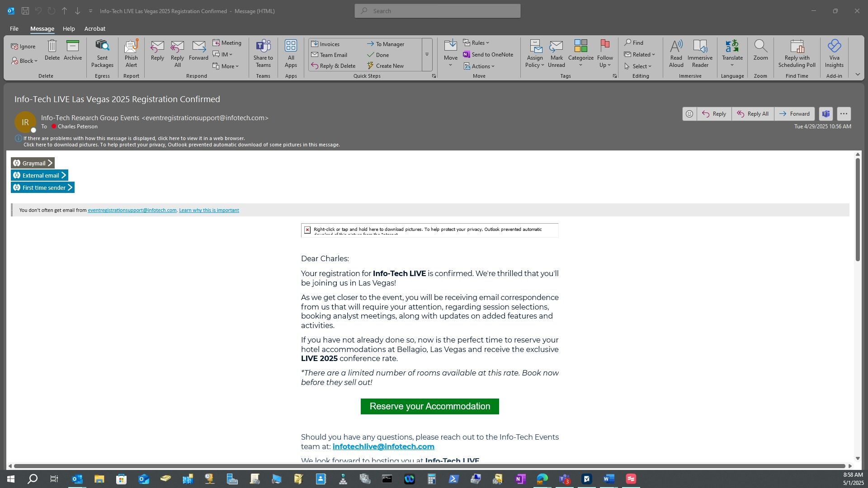Click the External email tag
This screenshot has height=488, width=868.
pyautogui.click(x=39, y=175)
